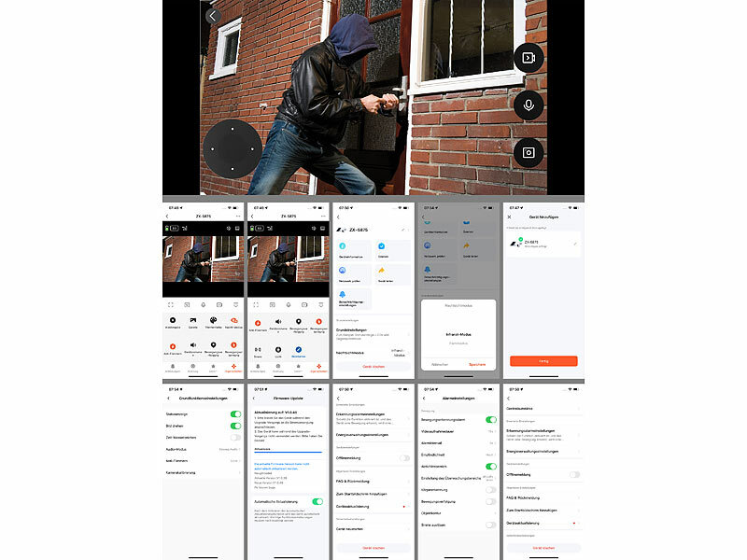Click the firmware update progress bar
The height and width of the screenshot is (560, 747).
(288, 452)
